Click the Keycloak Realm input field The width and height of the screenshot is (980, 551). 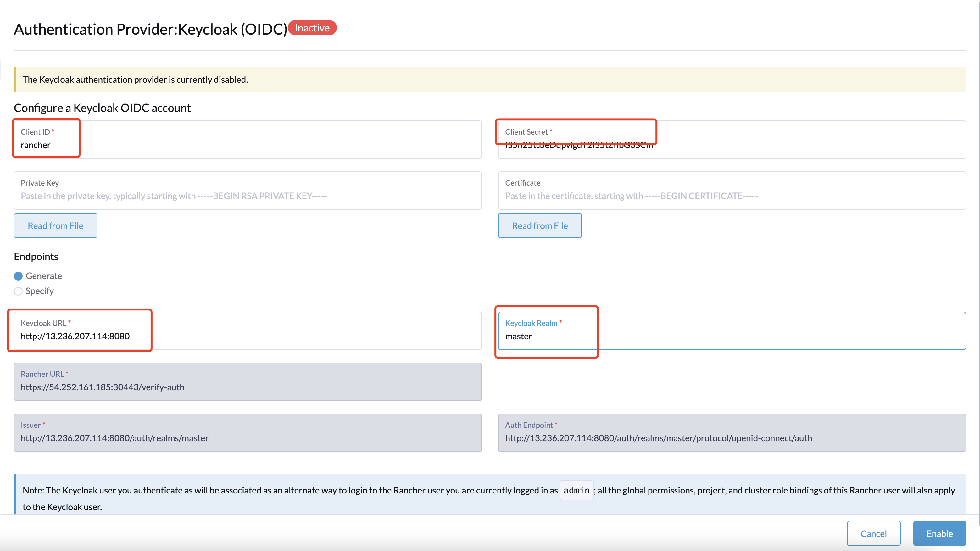pyautogui.click(x=732, y=331)
